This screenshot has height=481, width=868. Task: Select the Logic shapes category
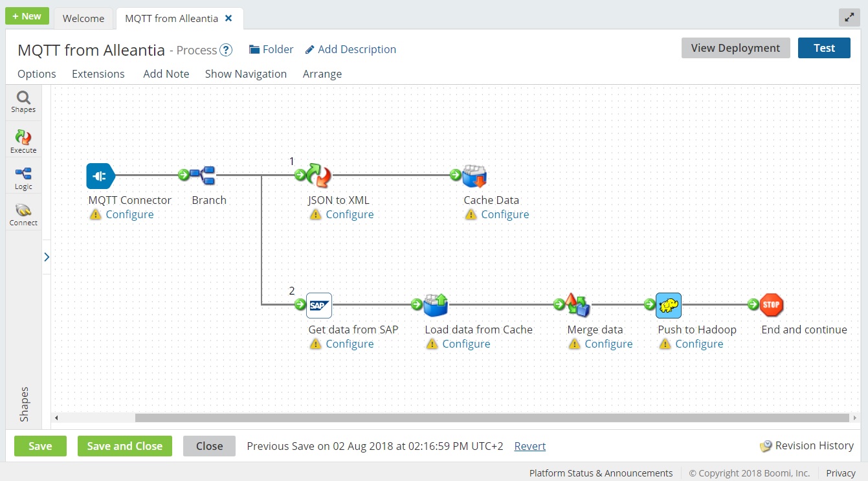(23, 178)
